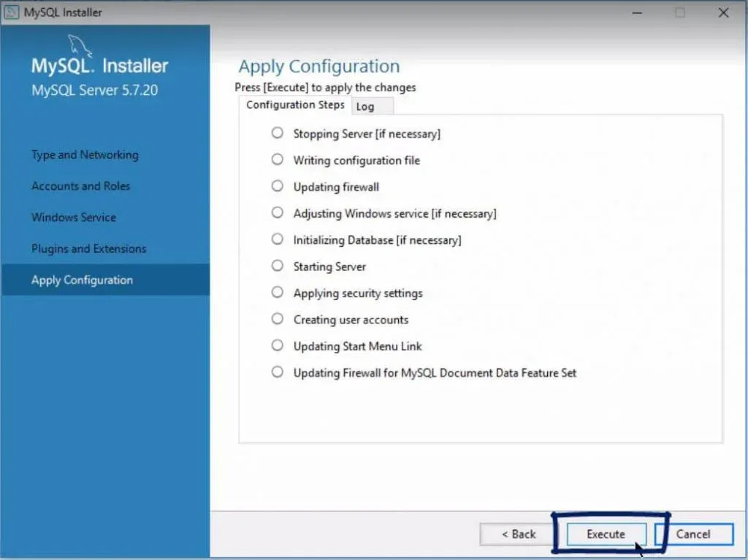Switch to the Log tab
The width and height of the screenshot is (748, 560).
[x=366, y=107]
